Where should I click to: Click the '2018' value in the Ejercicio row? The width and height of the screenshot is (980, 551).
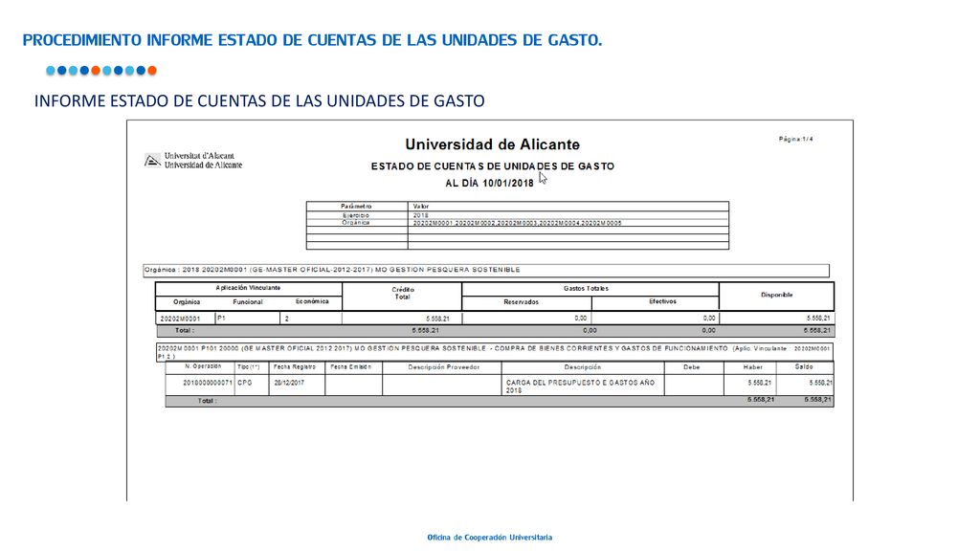tap(421, 215)
